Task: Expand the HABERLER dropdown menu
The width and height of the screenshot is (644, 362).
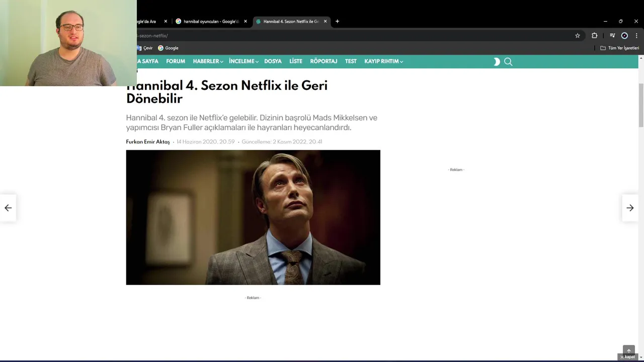Action: 208,61
